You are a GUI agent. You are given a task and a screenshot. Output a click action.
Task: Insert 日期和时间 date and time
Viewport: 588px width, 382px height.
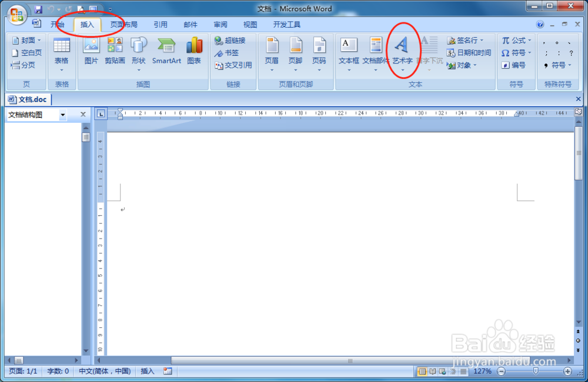469,52
